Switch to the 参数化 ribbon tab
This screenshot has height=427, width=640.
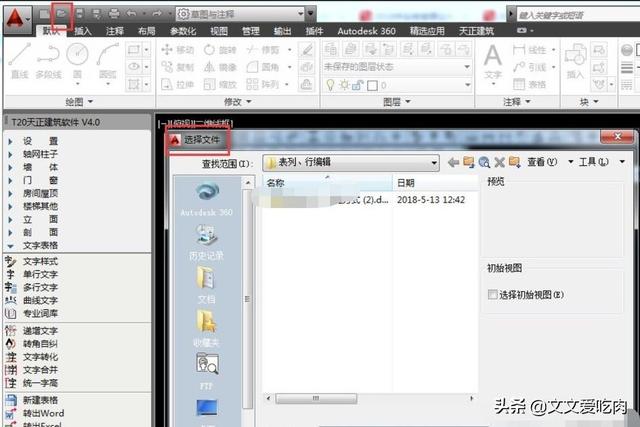[x=183, y=31]
